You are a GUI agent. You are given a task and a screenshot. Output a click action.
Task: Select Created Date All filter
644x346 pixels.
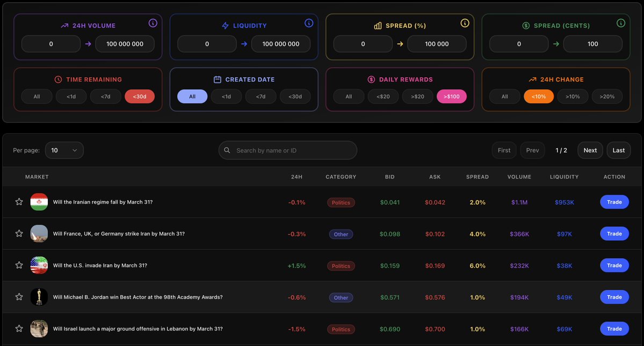point(192,97)
